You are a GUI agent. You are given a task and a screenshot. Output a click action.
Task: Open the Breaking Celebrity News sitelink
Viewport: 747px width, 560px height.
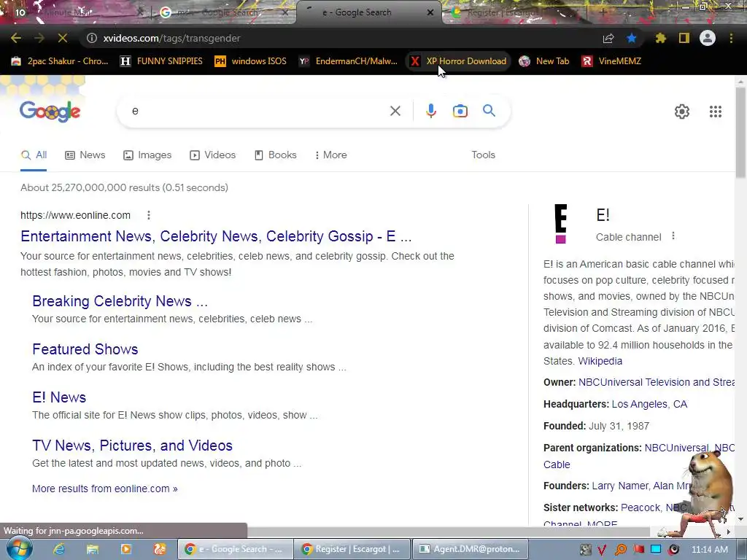coord(120,301)
